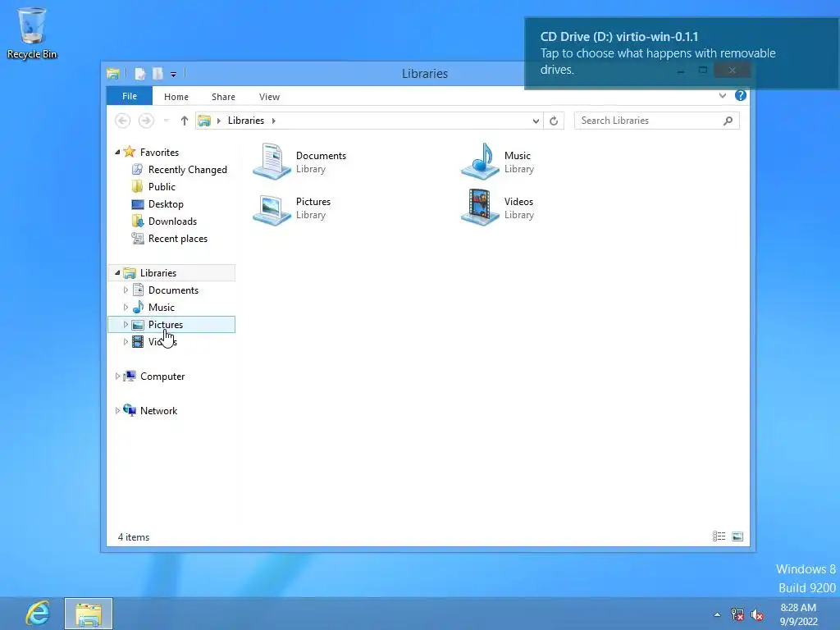The height and width of the screenshot is (630, 840).
Task: Expand the Documents tree node
Action: (x=126, y=290)
